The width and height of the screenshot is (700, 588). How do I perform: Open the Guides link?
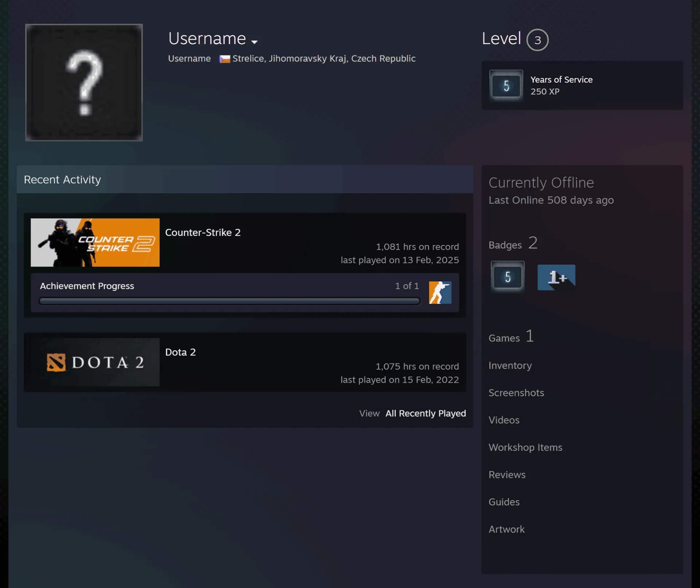504,502
